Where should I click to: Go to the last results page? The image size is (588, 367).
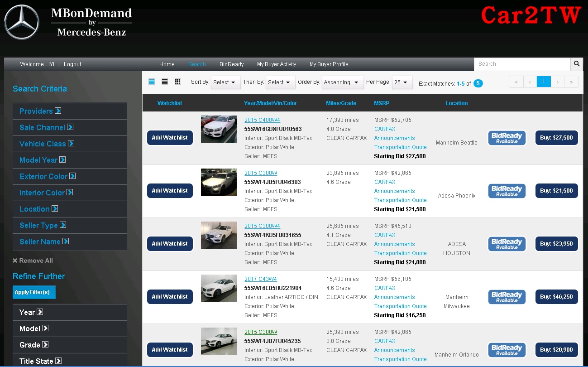[x=571, y=82]
